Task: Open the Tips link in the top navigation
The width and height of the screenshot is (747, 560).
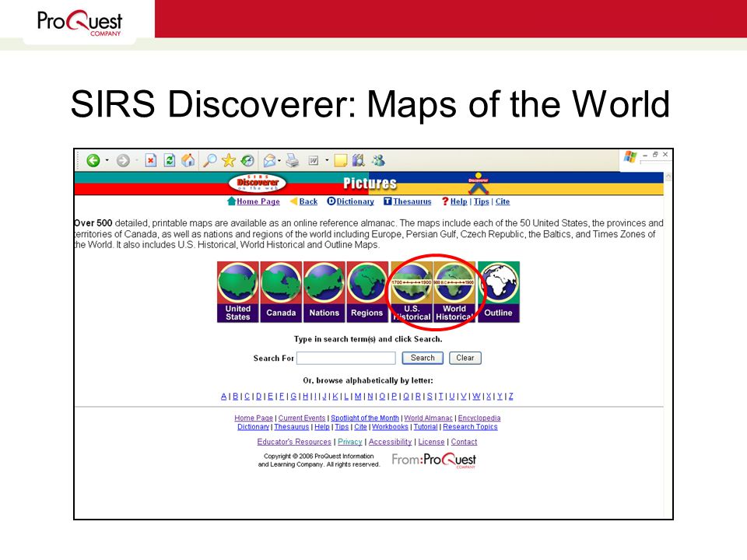Action: click(x=481, y=201)
